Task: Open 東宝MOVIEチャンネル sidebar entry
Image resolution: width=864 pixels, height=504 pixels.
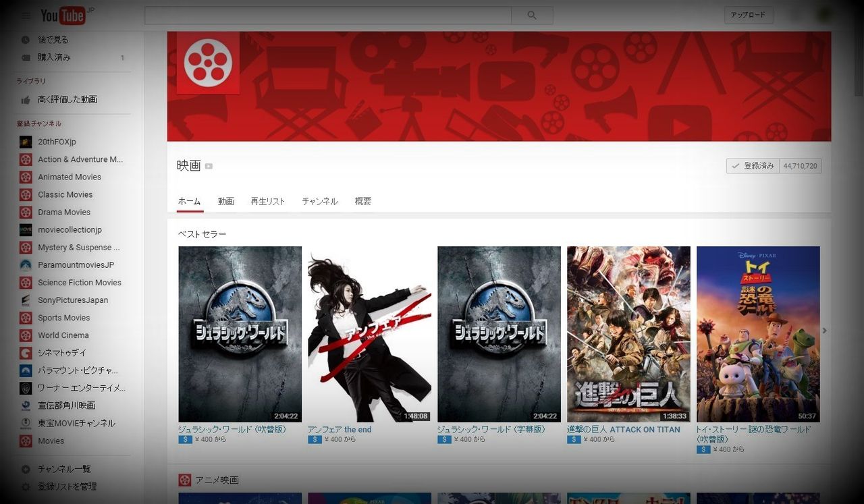Action: [76, 423]
